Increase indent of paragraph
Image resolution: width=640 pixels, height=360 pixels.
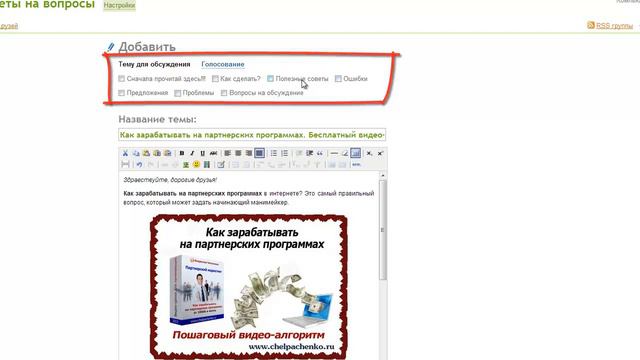click(309, 153)
